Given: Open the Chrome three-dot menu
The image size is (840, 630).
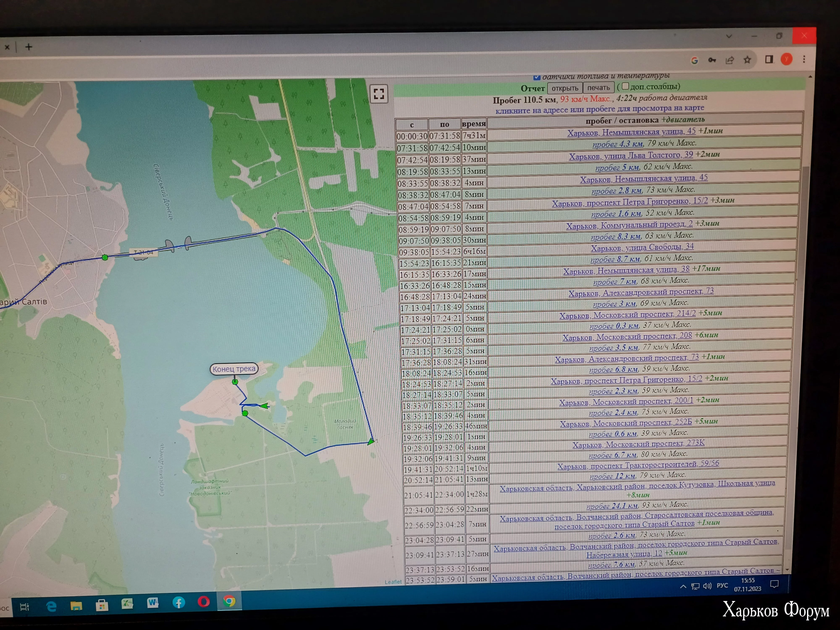Looking at the screenshot, I should click(804, 59).
